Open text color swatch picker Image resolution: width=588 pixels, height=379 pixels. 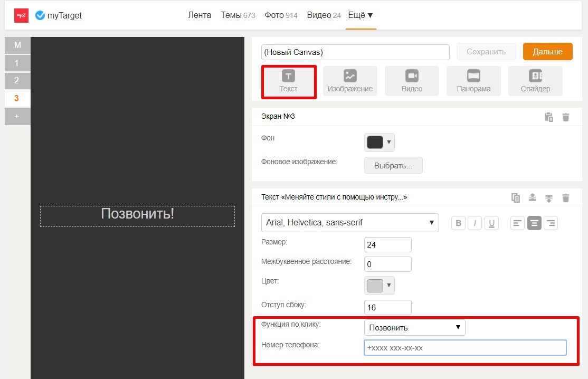point(379,286)
